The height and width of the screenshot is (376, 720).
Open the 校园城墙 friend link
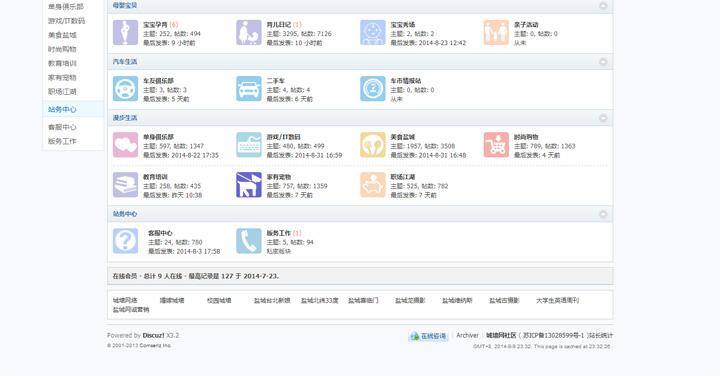coord(219,300)
